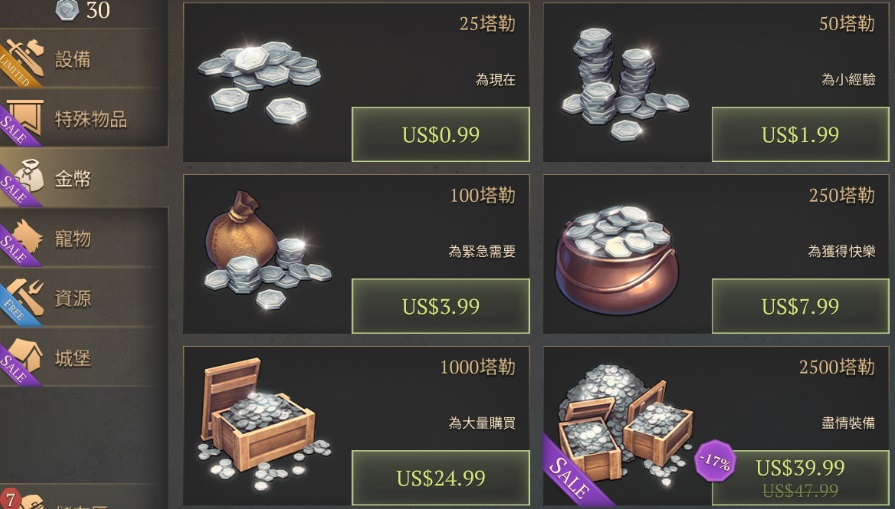Click the sidebar item with badge 7

[x=83, y=498]
